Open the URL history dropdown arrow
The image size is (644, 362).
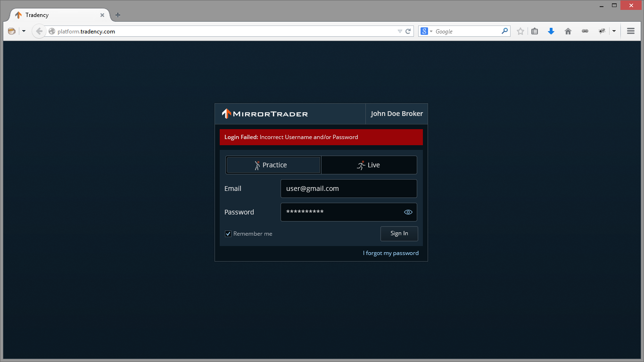pyautogui.click(x=400, y=32)
